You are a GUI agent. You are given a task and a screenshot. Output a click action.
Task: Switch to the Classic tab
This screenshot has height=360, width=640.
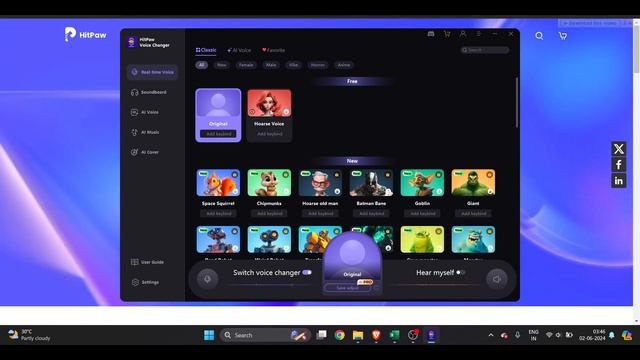point(206,50)
